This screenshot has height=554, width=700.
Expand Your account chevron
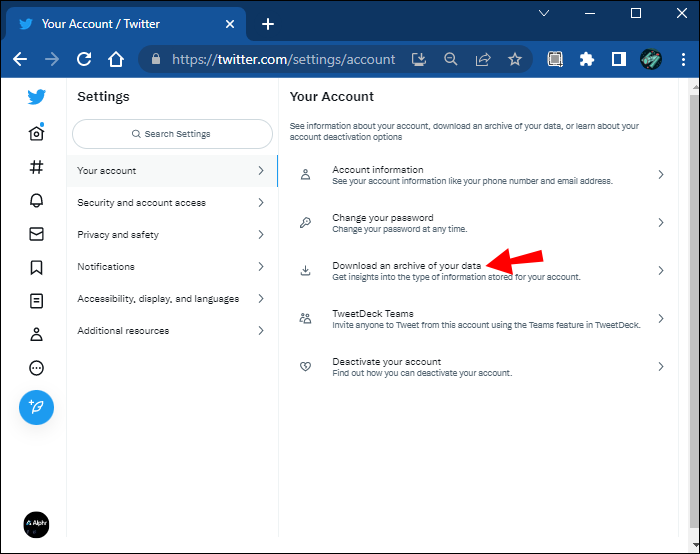261,171
